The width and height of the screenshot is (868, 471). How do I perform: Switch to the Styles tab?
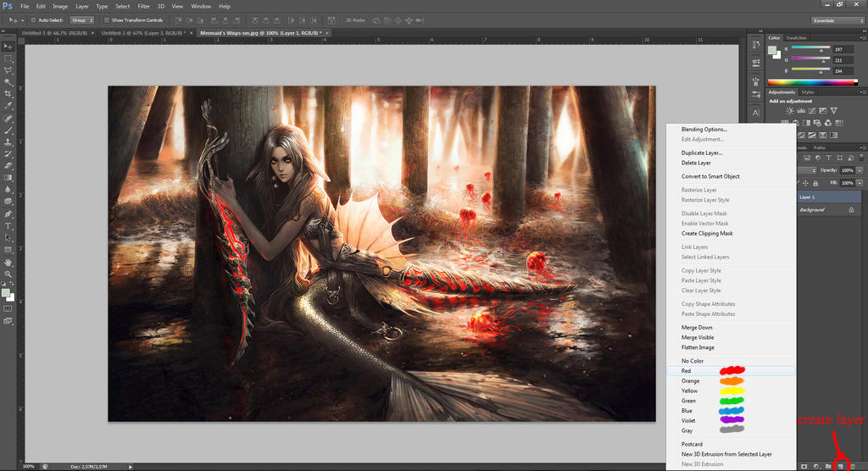click(x=808, y=91)
